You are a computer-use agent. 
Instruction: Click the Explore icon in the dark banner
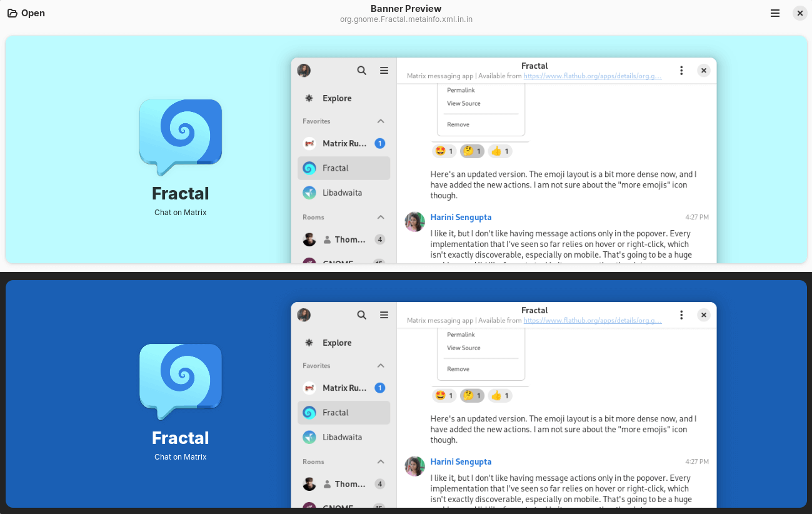pyautogui.click(x=309, y=343)
